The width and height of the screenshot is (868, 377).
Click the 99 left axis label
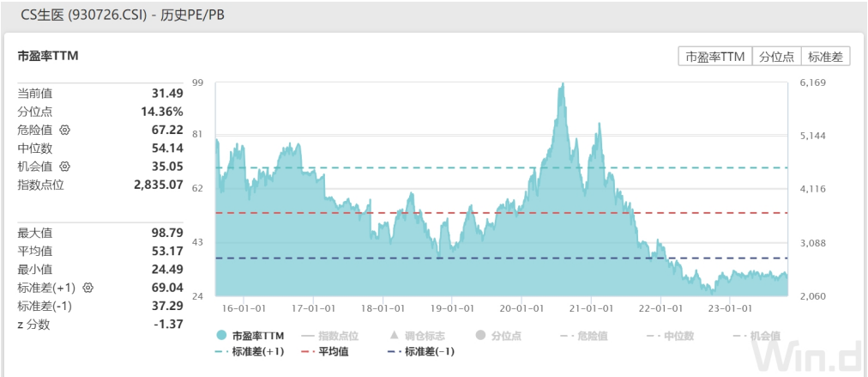pos(197,82)
